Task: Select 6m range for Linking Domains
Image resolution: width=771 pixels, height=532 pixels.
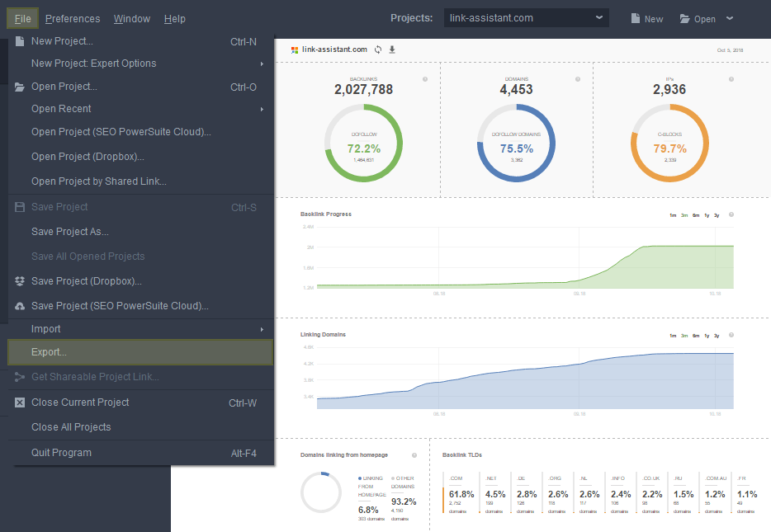Action: point(696,336)
